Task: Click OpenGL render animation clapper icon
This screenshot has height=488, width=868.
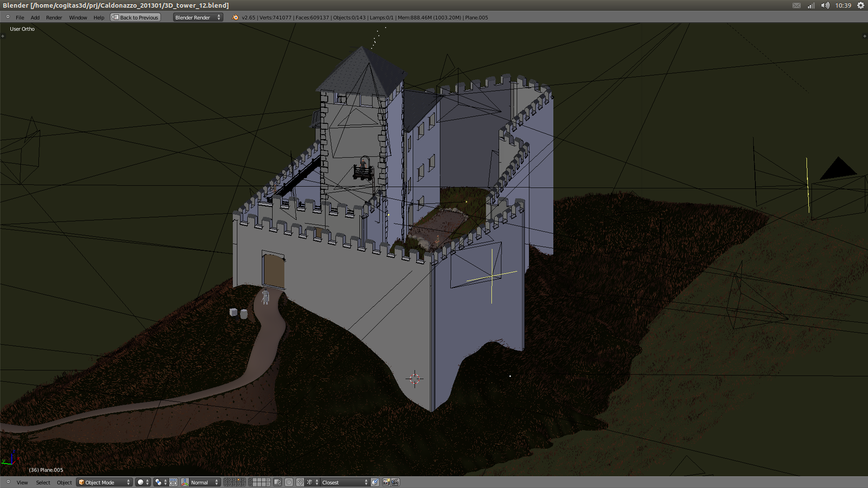Action: (x=395, y=482)
